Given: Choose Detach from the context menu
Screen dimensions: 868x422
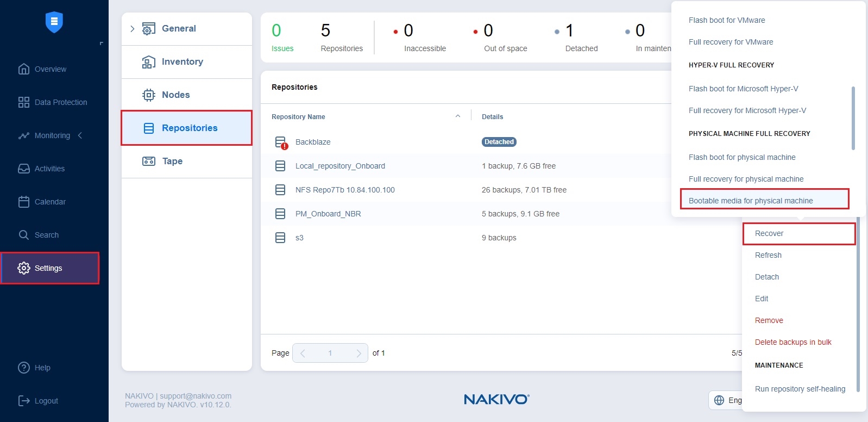Looking at the screenshot, I should [766, 277].
